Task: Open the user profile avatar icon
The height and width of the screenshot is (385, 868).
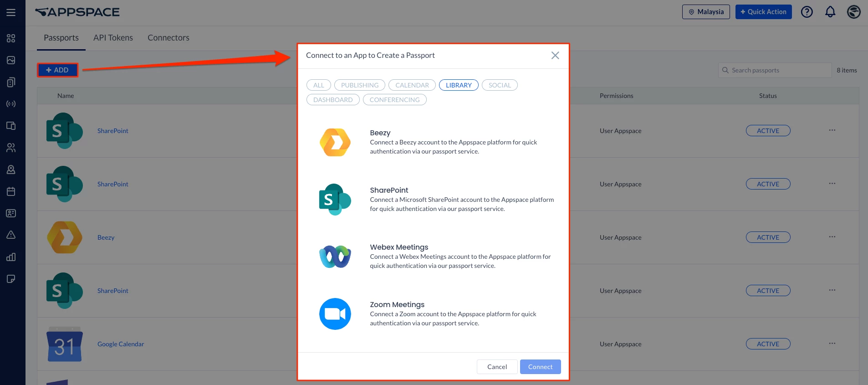Action: 853,12
